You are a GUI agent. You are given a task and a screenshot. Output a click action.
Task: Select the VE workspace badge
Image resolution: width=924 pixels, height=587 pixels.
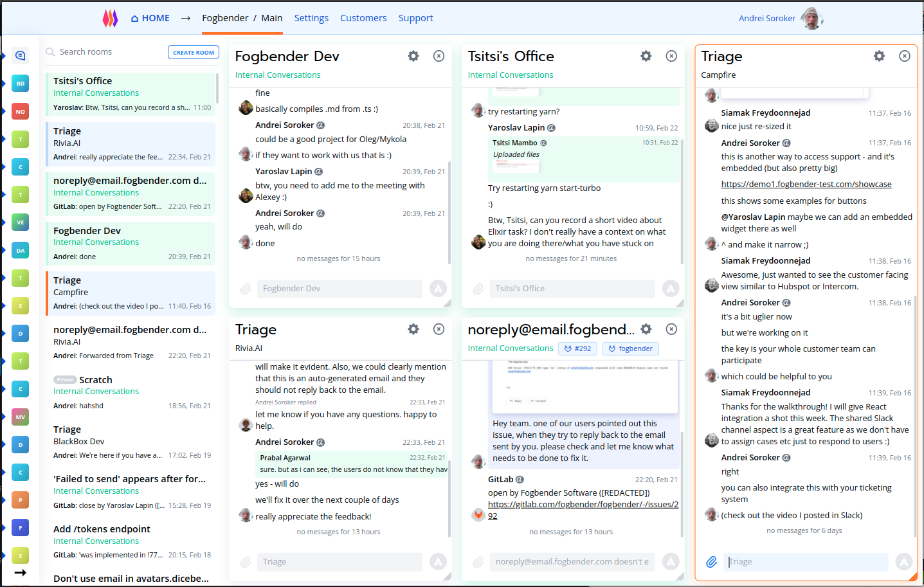[21, 222]
